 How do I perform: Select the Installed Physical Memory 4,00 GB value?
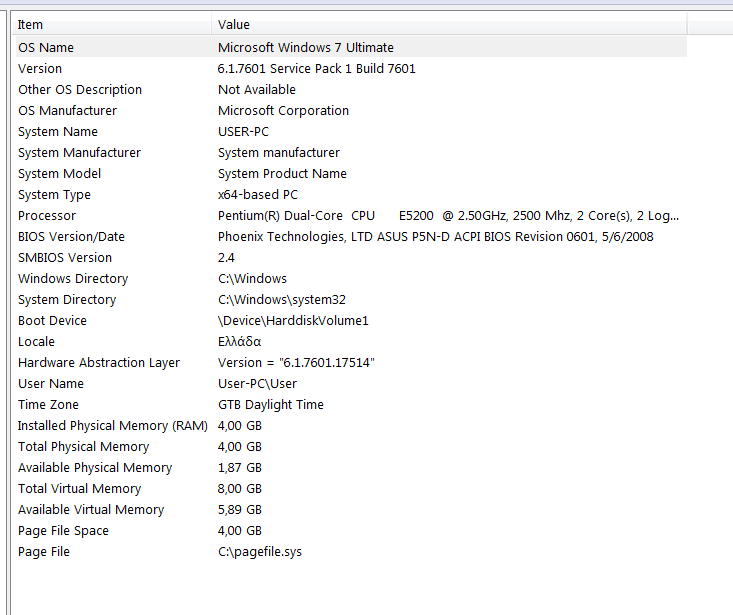point(239,426)
